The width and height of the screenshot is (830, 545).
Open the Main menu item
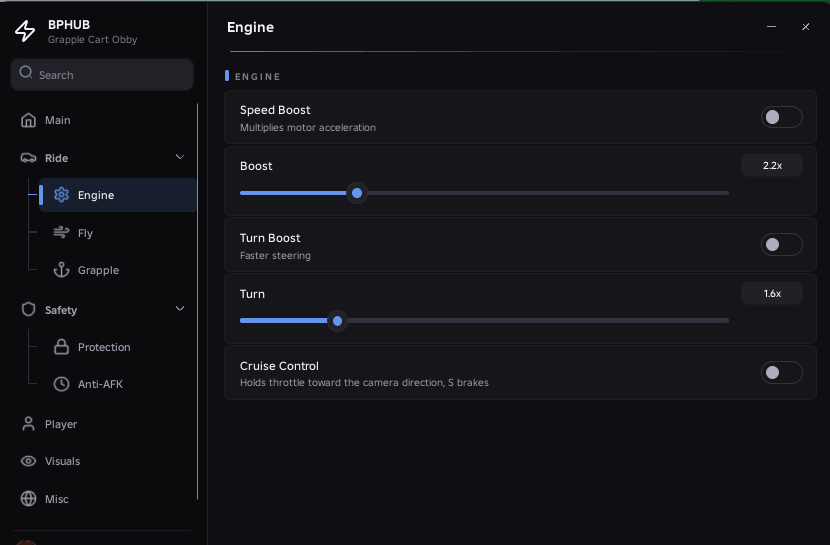(x=58, y=120)
